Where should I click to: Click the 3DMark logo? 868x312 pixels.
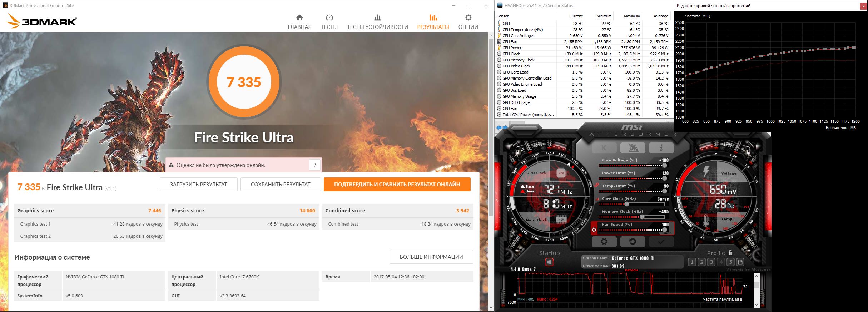coord(41,21)
